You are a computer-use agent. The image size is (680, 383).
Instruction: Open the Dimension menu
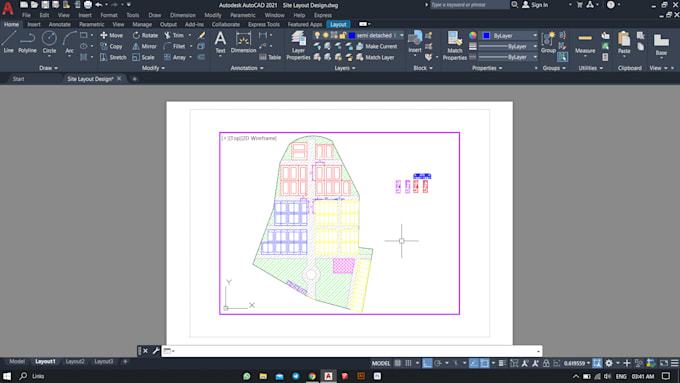[x=183, y=15]
